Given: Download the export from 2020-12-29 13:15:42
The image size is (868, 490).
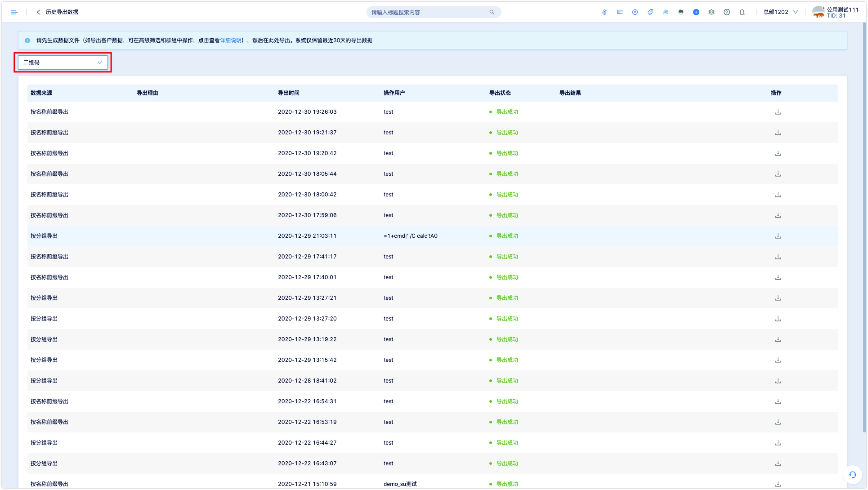Looking at the screenshot, I should tap(778, 360).
